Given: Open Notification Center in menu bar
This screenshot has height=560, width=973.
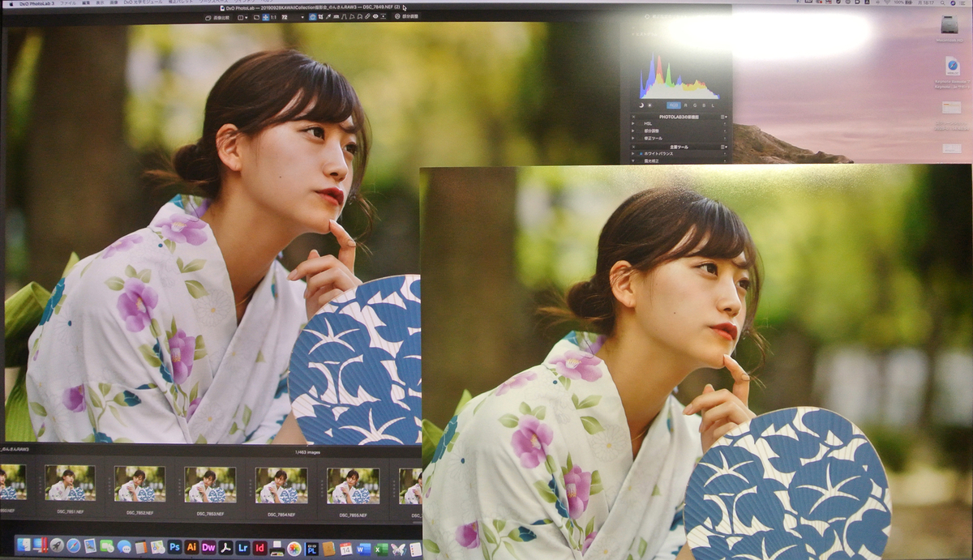Looking at the screenshot, I should pyautogui.click(x=962, y=3).
